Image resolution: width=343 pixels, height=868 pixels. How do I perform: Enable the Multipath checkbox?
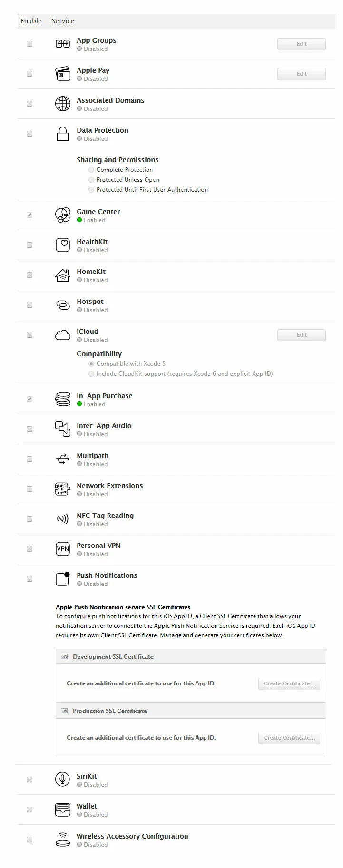29,459
